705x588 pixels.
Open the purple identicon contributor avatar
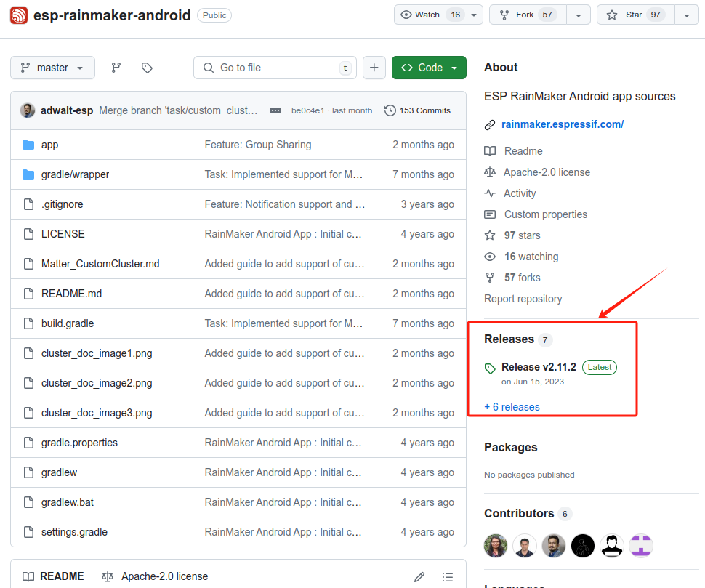tap(641, 546)
